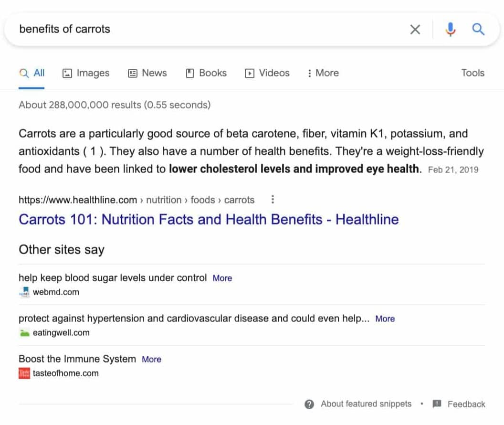Click the question mark featured snippets icon

point(309,404)
